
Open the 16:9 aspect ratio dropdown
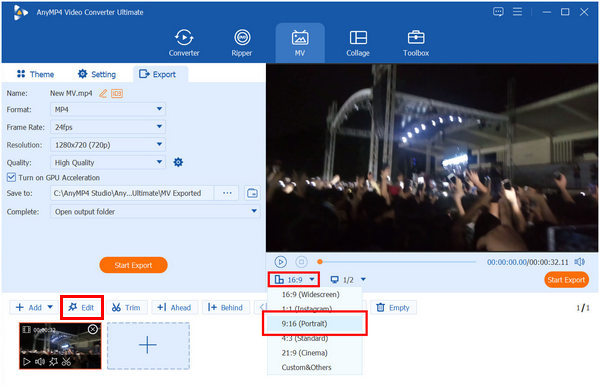coord(294,280)
